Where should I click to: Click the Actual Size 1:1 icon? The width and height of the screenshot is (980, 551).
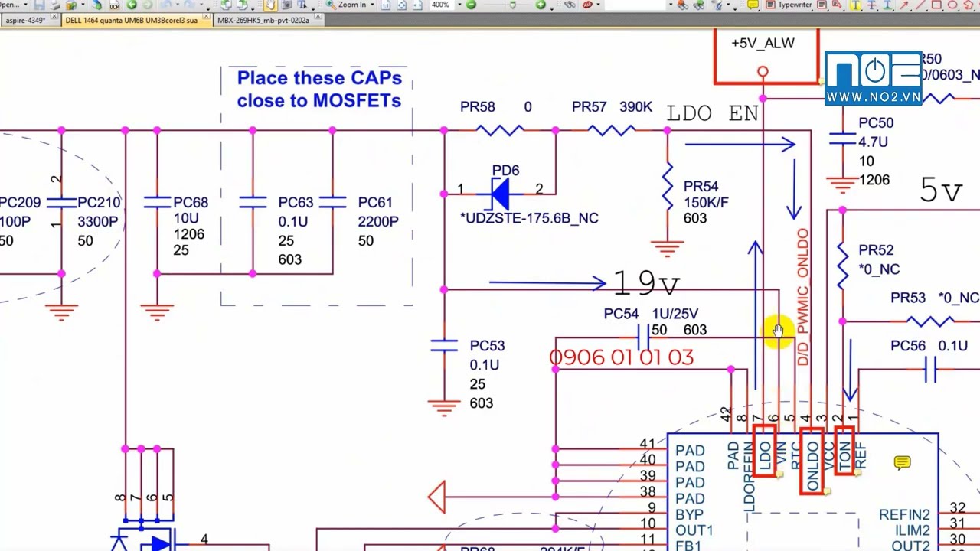click(x=386, y=5)
